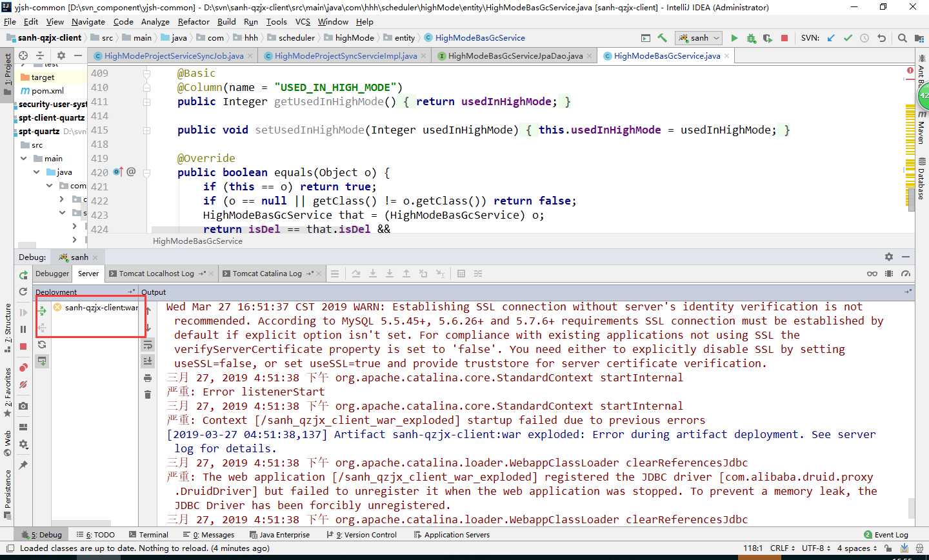This screenshot has width=929, height=560.
Task: Collapse the java folder in project tree
Action: point(37,172)
